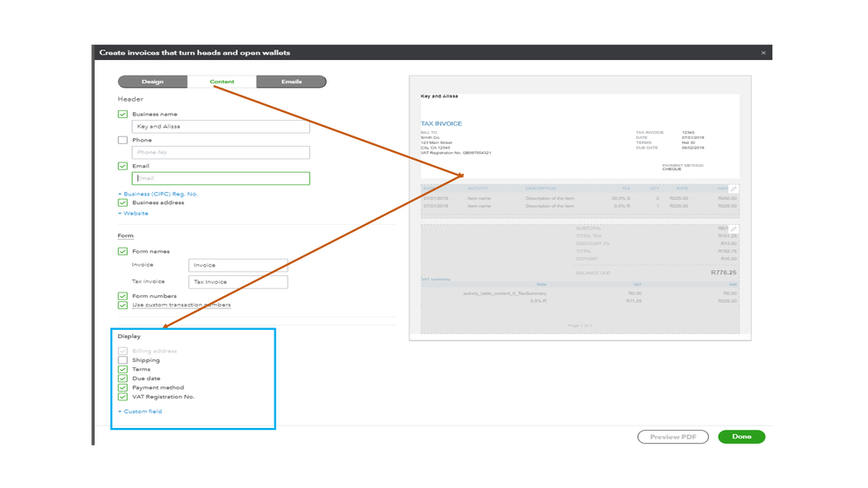The image size is (868, 488).
Task: Click the Preview PDF button
Action: coord(673,437)
